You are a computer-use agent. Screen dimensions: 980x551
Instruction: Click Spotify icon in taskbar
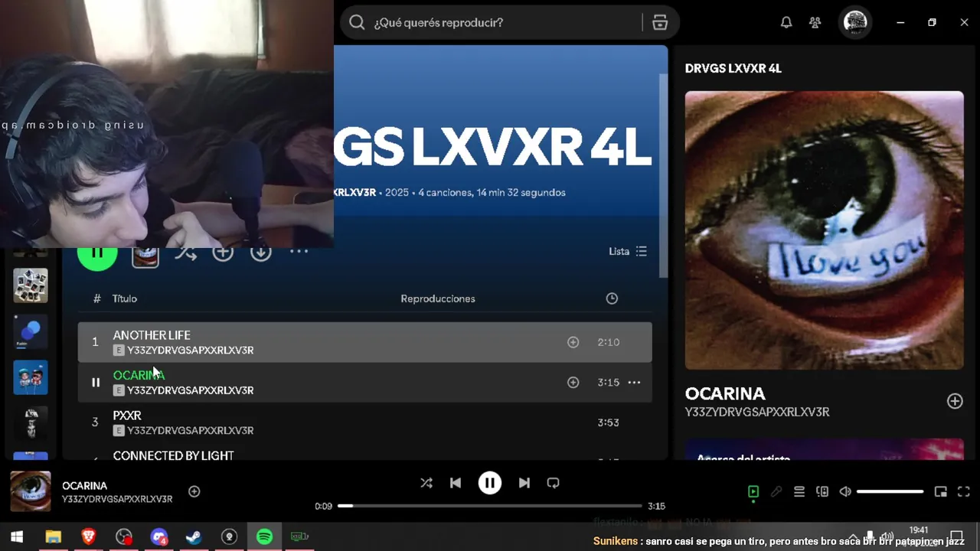264,536
